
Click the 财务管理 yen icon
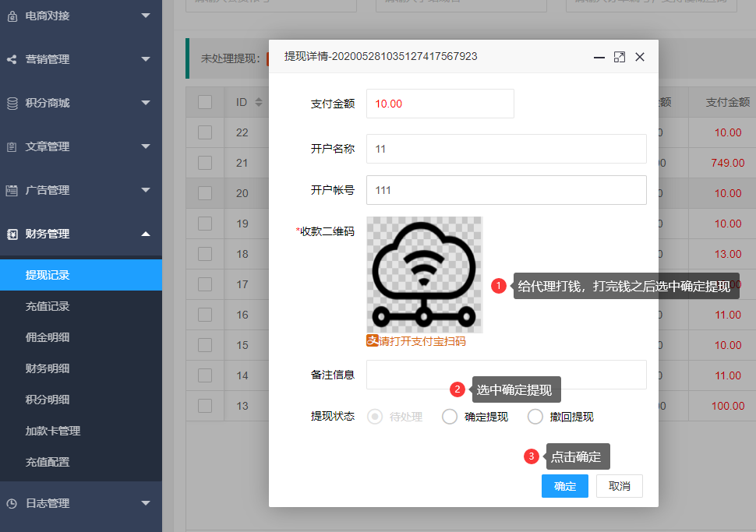(x=12, y=234)
